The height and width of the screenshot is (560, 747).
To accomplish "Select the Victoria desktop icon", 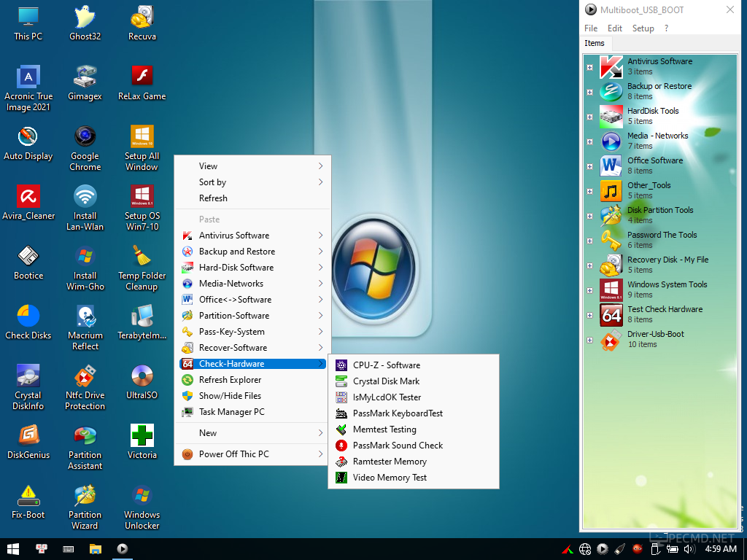I will [142, 443].
